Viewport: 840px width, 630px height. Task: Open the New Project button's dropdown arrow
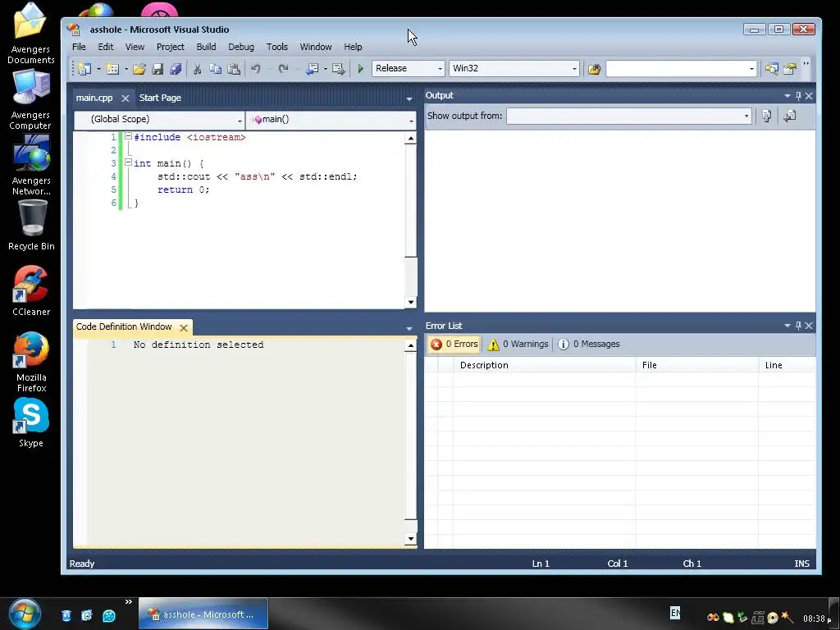(98, 69)
